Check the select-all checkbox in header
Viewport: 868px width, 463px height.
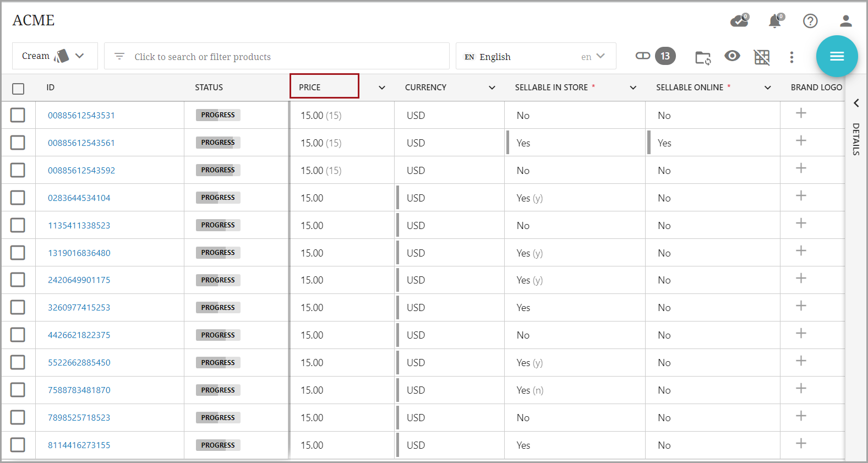click(18, 88)
